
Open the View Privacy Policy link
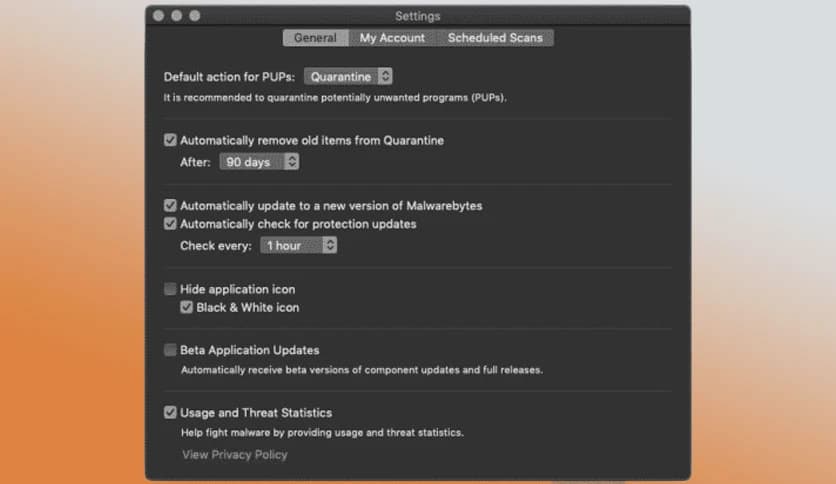pos(234,455)
